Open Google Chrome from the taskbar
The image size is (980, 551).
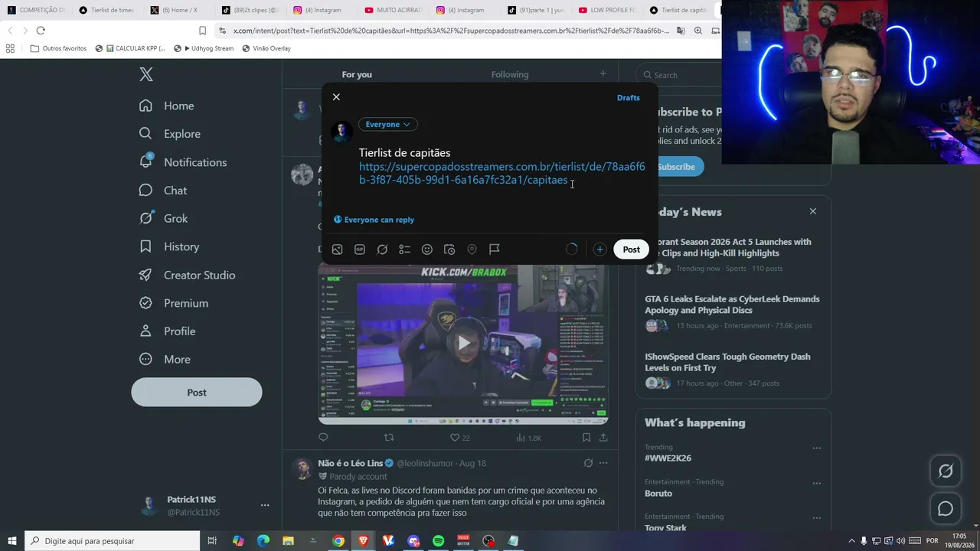pyautogui.click(x=338, y=541)
